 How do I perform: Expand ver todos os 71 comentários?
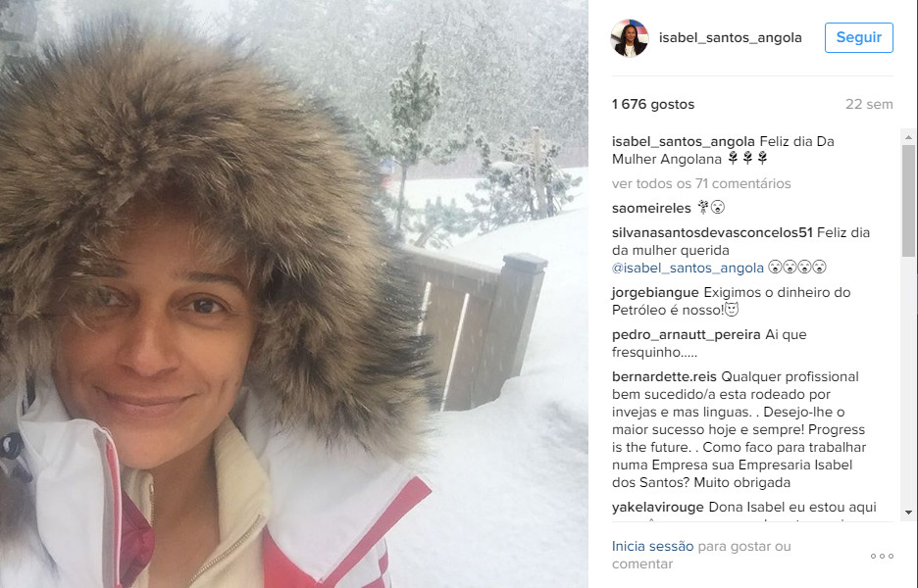point(701,183)
